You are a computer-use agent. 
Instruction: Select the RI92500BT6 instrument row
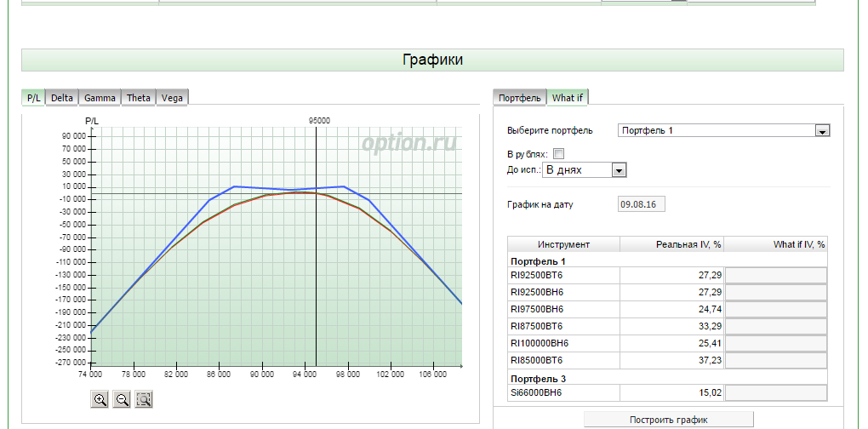(668, 276)
